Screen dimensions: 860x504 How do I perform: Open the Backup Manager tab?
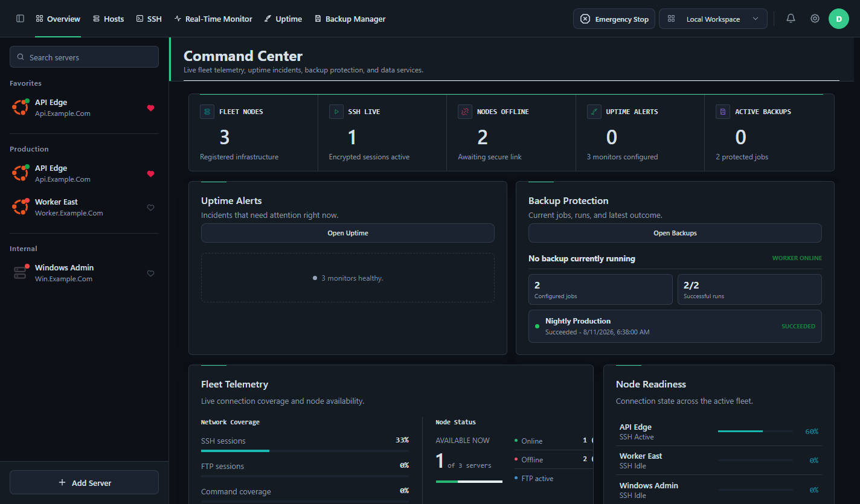350,19
